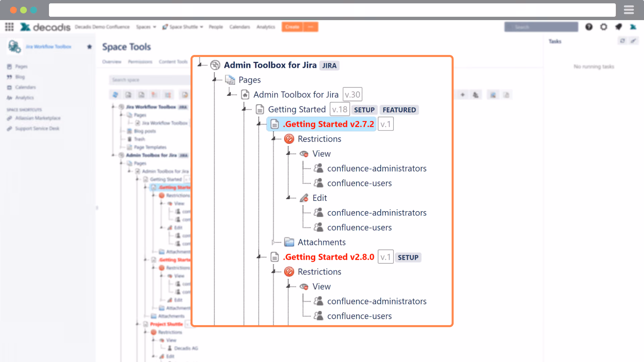
Task: Open Analytics in the top navigation
Action: point(266,27)
